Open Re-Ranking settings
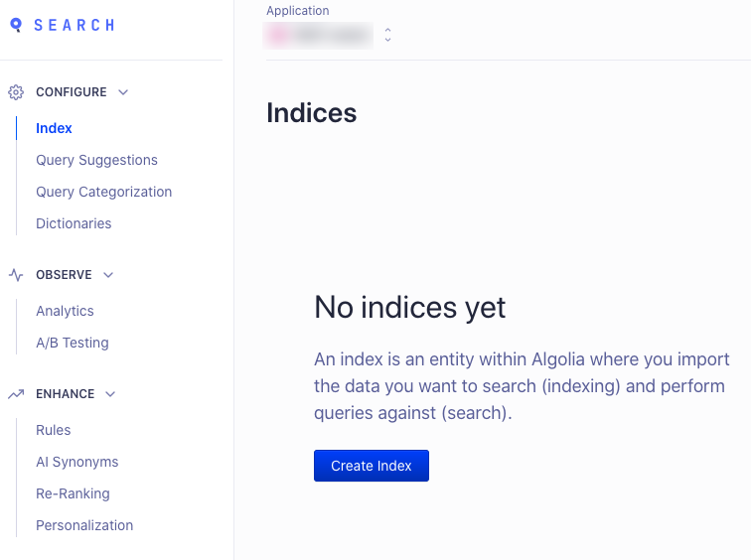This screenshot has width=751, height=560. pyautogui.click(x=73, y=493)
